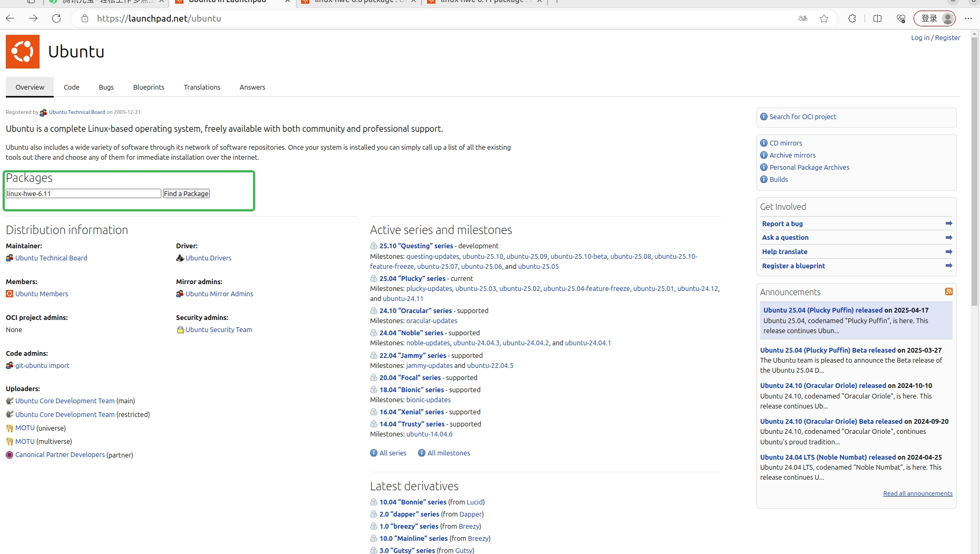Click the lock icon in address bar
The height and width of the screenshot is (554, 980).
(85, 18)
